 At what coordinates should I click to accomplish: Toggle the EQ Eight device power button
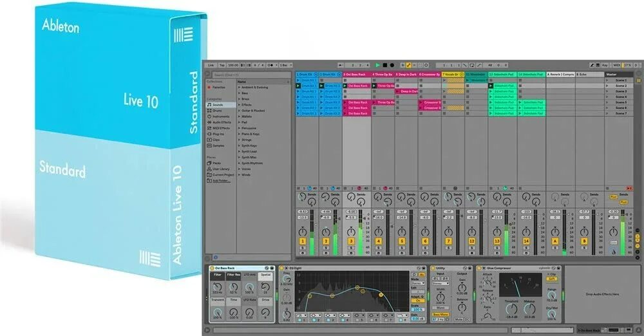coord(282,268)
